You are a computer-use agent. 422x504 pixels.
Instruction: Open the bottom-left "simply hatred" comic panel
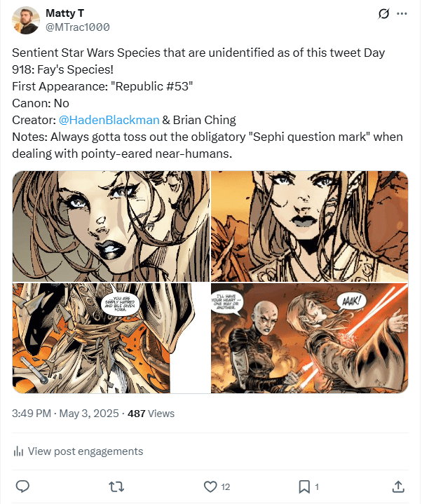pyautogui.click(x=111, y=338)
